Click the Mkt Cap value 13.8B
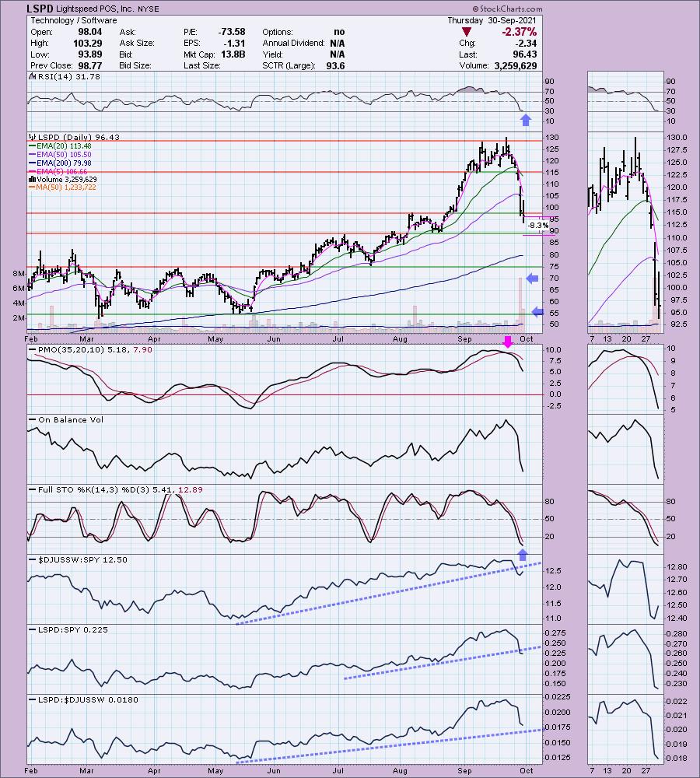 coord(233,54)
